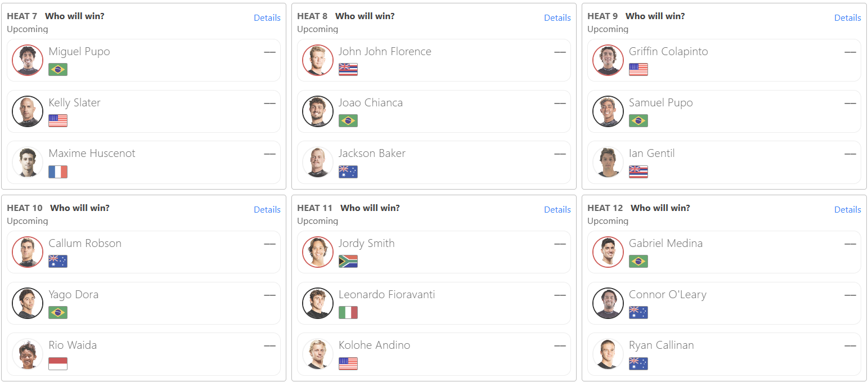The width and height of the screenshot is (868, 382).
Task: Open Details link for Heat 12
Action: click(x=848, y=209)
